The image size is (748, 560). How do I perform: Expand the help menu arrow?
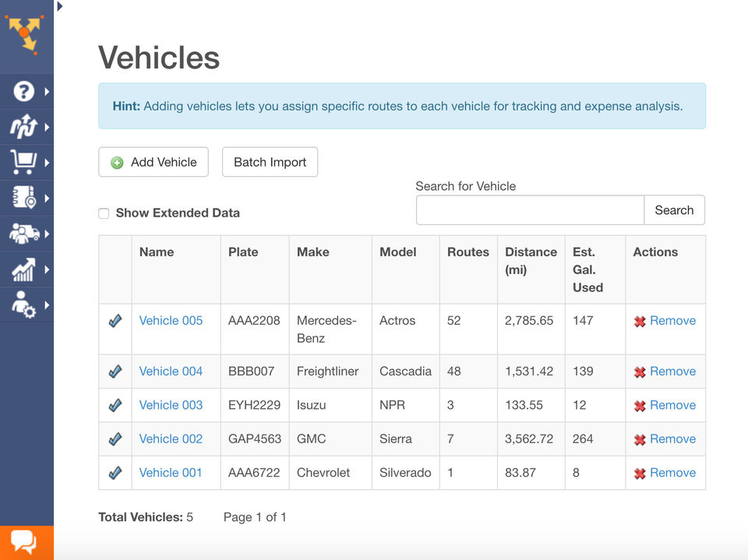coord(47,91)
